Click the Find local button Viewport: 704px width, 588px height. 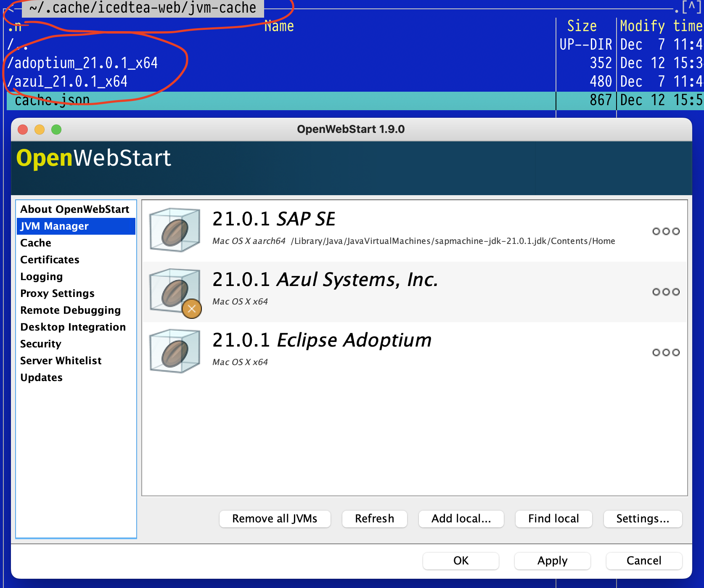coord(554,519)
